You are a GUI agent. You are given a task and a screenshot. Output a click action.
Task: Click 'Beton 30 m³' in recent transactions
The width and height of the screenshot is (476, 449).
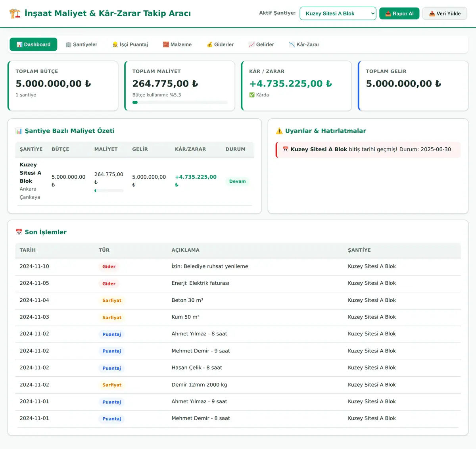(x=187, y=300)
